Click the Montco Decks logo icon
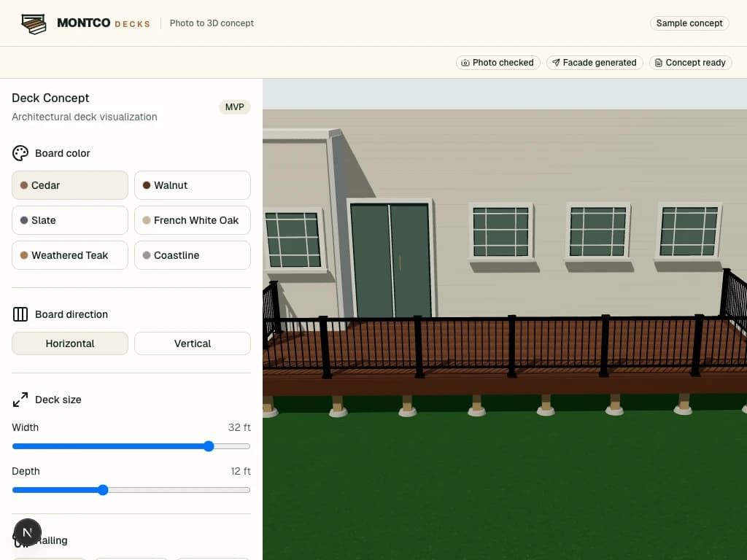The width and height of the screenshot is (747, 560). (x=34, y=23)
